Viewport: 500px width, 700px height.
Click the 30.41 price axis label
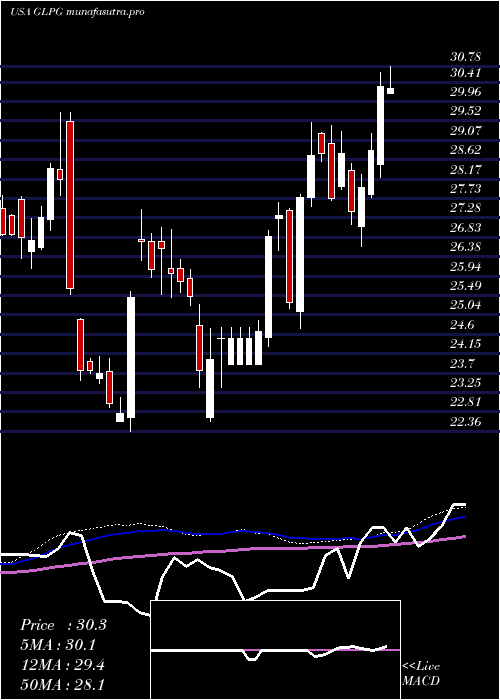[x=466, y=73]
